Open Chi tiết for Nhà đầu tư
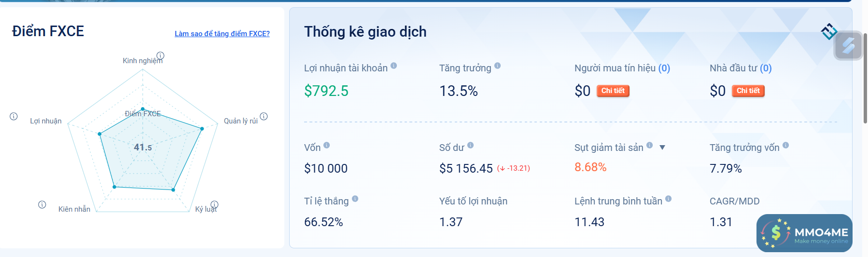Image resolution: width=868 pixels, height=257 pixels. pyautogui.click(x=748, y=91)
